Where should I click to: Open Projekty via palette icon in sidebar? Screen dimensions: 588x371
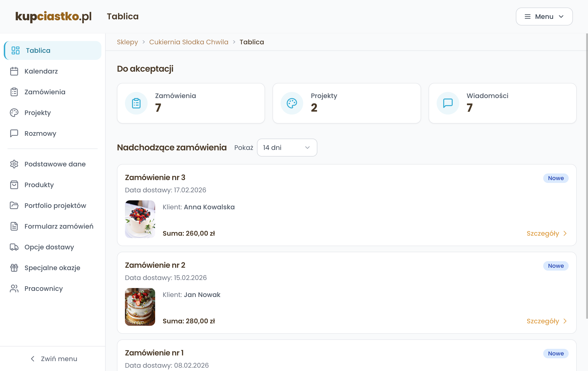tap(14, 113)
